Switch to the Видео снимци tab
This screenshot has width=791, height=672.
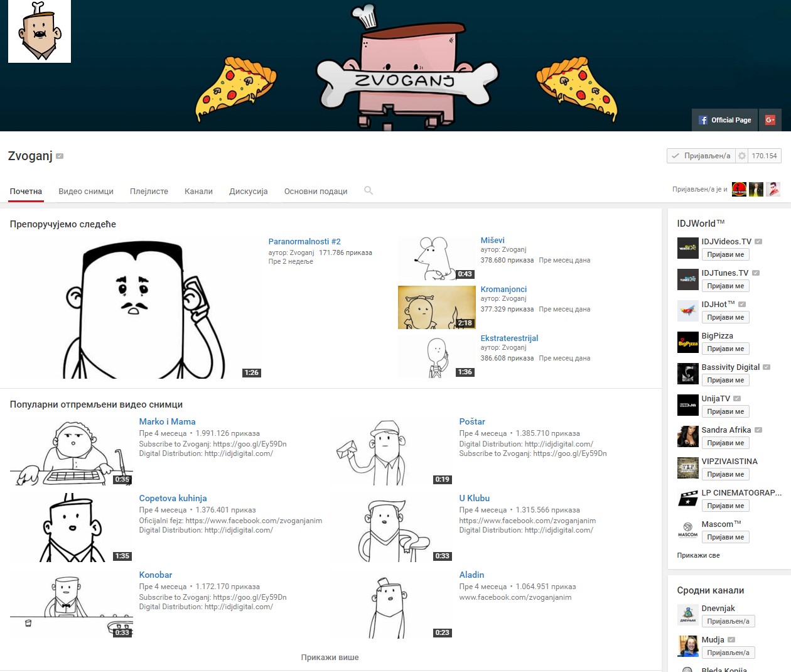point(86,191)
